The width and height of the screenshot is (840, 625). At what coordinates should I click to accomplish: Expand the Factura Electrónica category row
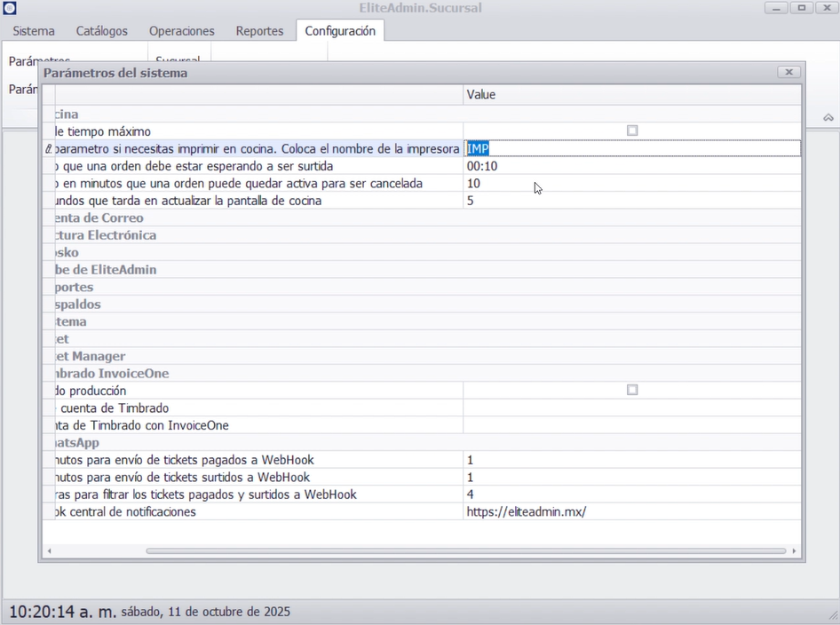pos(103,235)
